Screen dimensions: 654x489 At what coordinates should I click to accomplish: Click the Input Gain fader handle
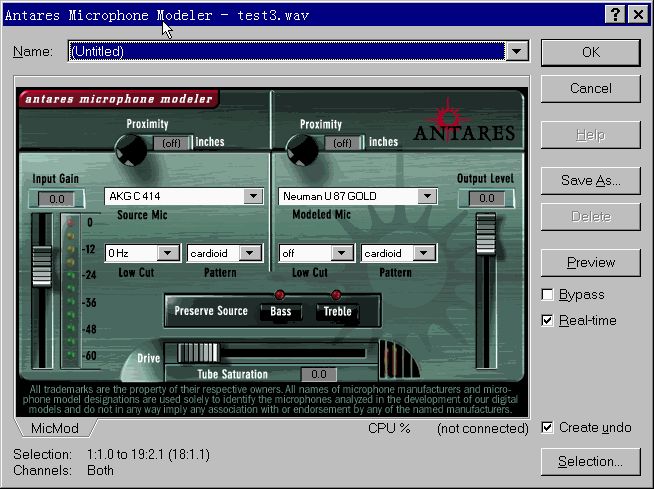(42, 266)
